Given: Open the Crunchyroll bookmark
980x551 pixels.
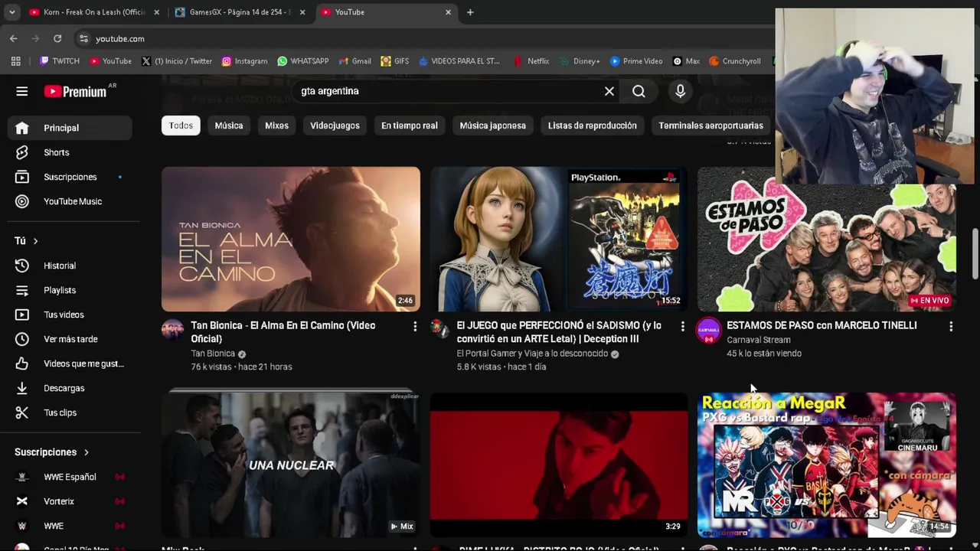Looking at the screenshot, I should (735, 61).
